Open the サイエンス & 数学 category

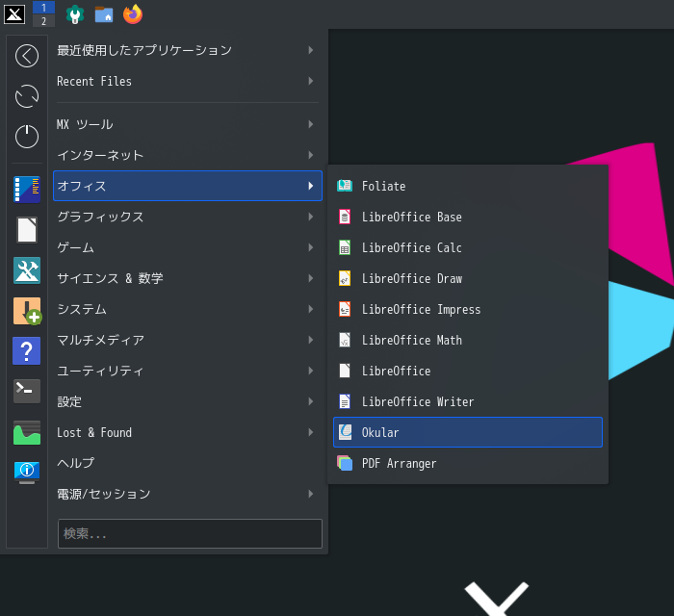(x=188, y=278)
